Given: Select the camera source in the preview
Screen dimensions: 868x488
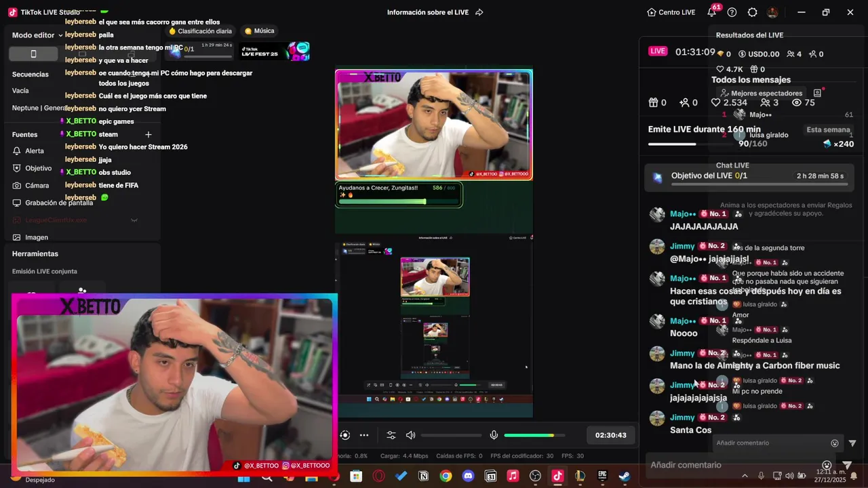Looking at the screenshot, I should click(x=434, y=125).
